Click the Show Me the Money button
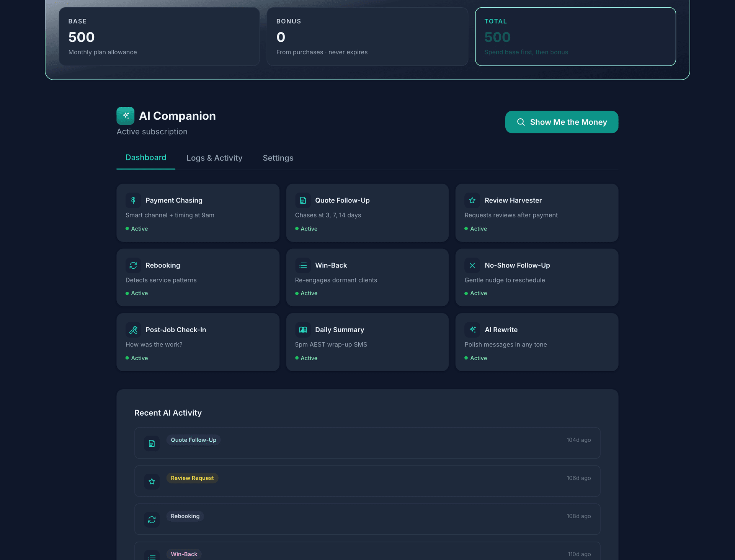 [x=562, y=122]
